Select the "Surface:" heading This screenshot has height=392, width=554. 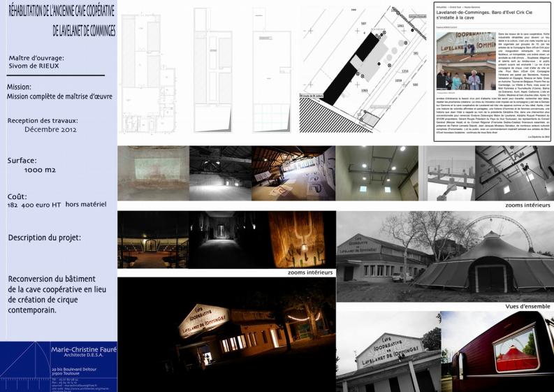click(22, 161)
